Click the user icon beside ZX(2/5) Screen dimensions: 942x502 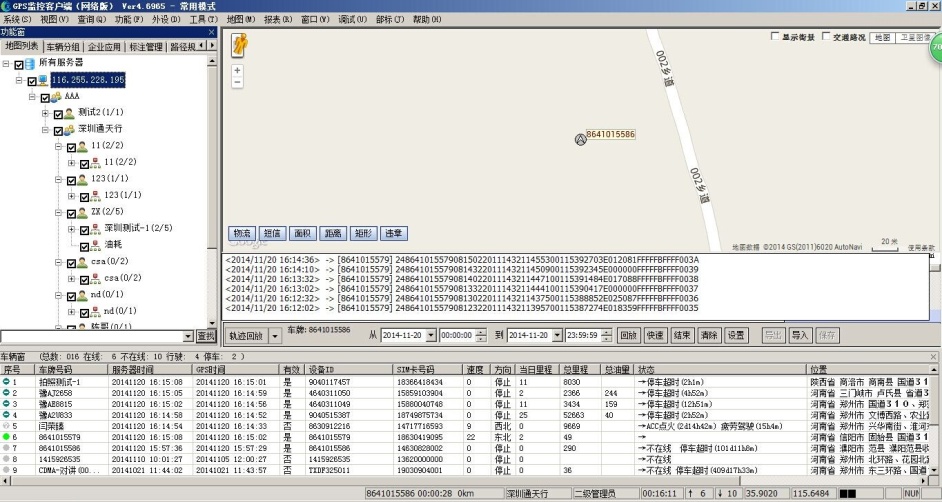pyautogui.click(x=82, y=213)
